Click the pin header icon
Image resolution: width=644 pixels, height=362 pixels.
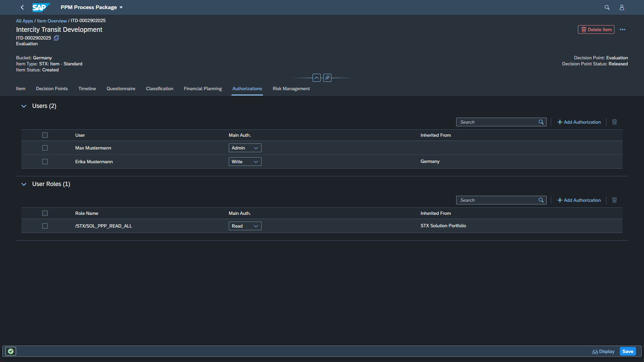point(327,78)
